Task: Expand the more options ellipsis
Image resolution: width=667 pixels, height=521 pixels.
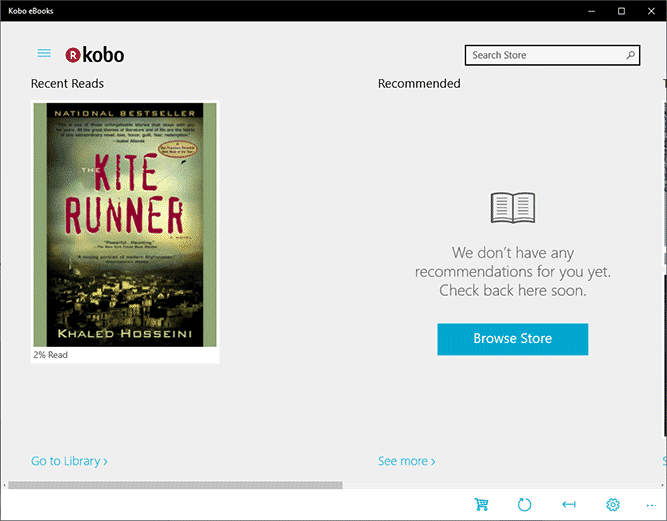Action: pyautogui.click(x=652, y=505)
